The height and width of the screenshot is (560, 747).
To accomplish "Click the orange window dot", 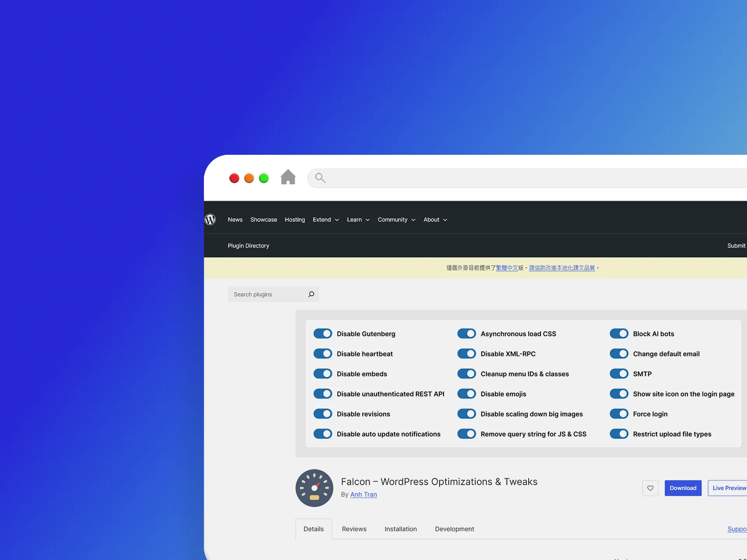I will (x=249, y=178).
